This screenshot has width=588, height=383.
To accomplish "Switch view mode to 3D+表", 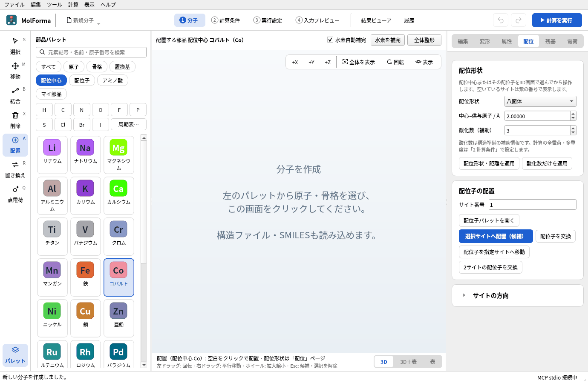I will pyautogui.click(x=408, y=362).
